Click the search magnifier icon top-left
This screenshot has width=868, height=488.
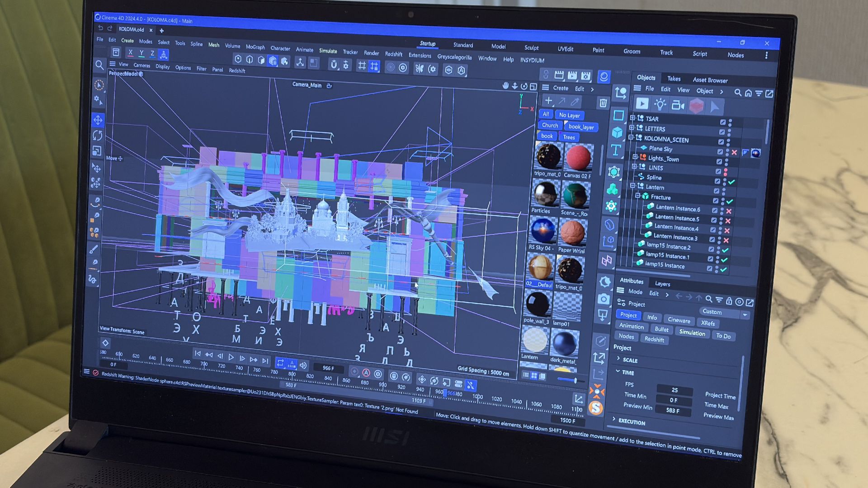coord(99,66)
